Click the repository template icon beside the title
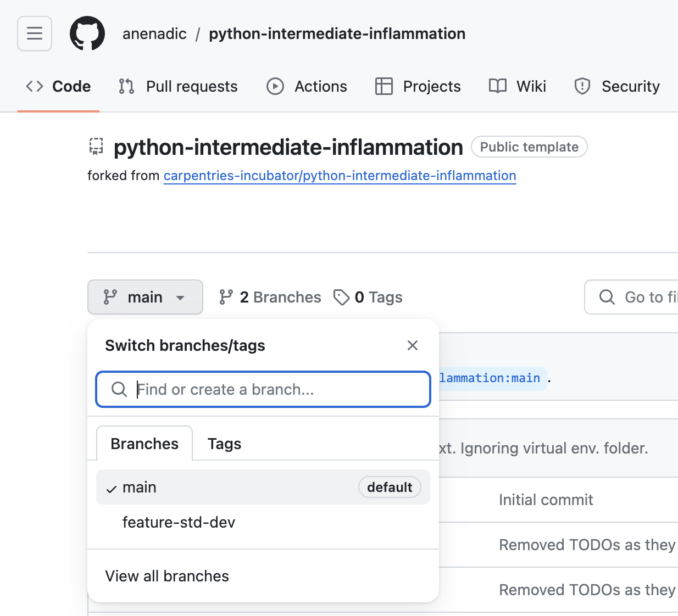The image size is (678, 616). coord(96,147)
